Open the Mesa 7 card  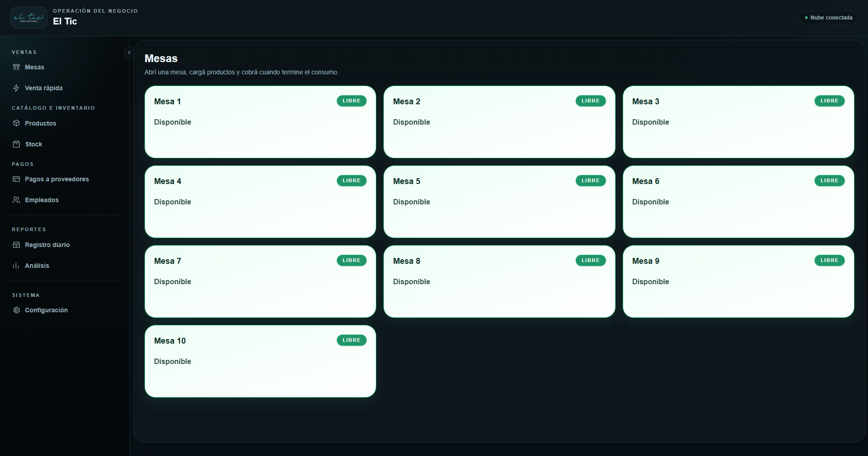[x=260, y=281]
